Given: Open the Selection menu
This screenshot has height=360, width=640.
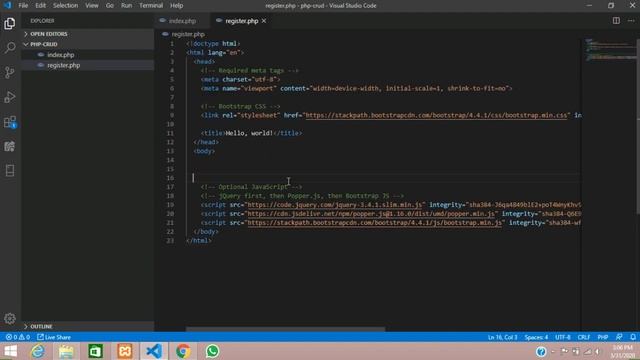Looking at the screenshot, I should (x=65, y=6).
